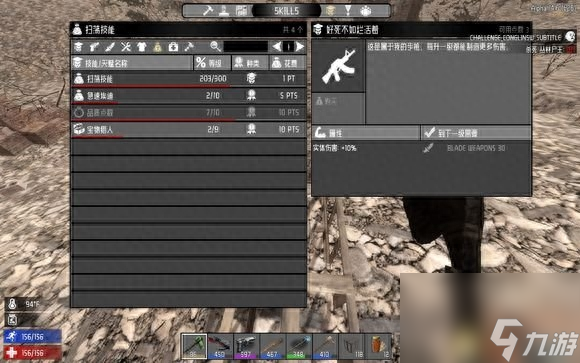
Task: Go to previous skills page arrow
Action: pos(276,47)
